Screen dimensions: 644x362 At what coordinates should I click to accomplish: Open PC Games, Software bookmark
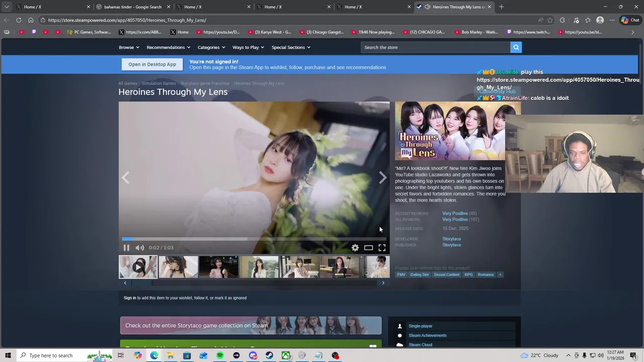click(x=89, y=32)
